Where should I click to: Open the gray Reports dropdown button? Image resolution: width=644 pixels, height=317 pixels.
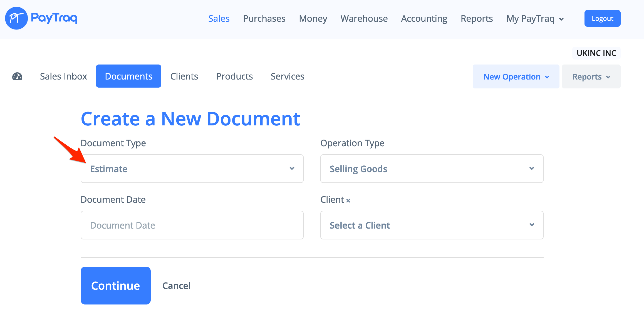coord(591,77)
